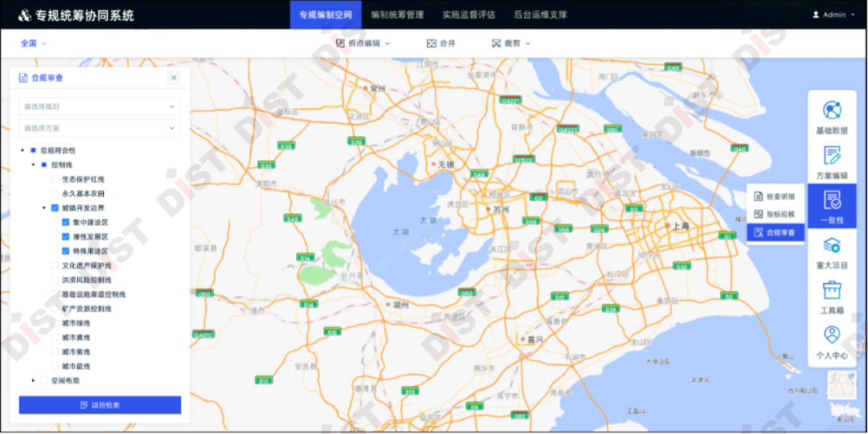The width and height of the screenshot is (868, 434).
Task: Enable the 洪涝风险控制线 checkbox
Action: pos(55,280)
